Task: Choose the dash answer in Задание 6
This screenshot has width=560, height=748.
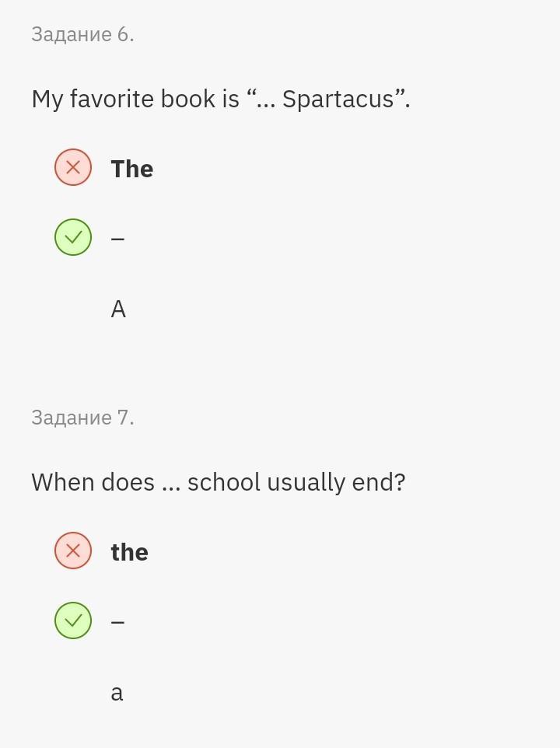Action: pos(118,238)
